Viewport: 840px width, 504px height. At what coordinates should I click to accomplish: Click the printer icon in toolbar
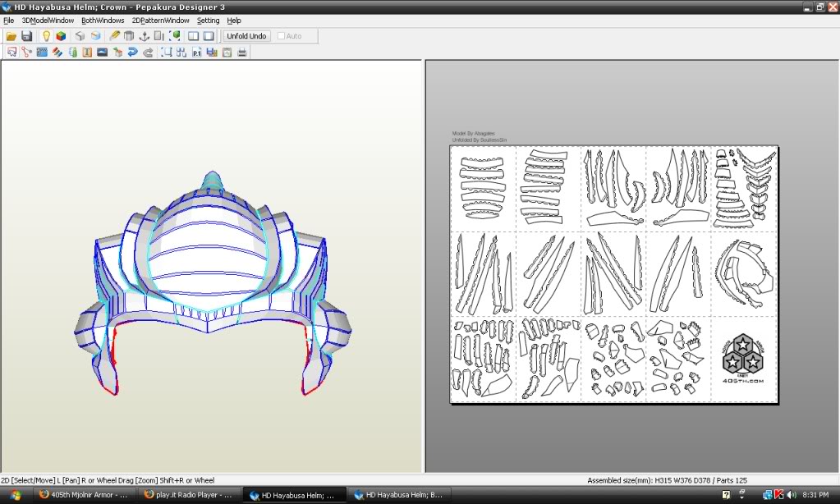[242, 52]
